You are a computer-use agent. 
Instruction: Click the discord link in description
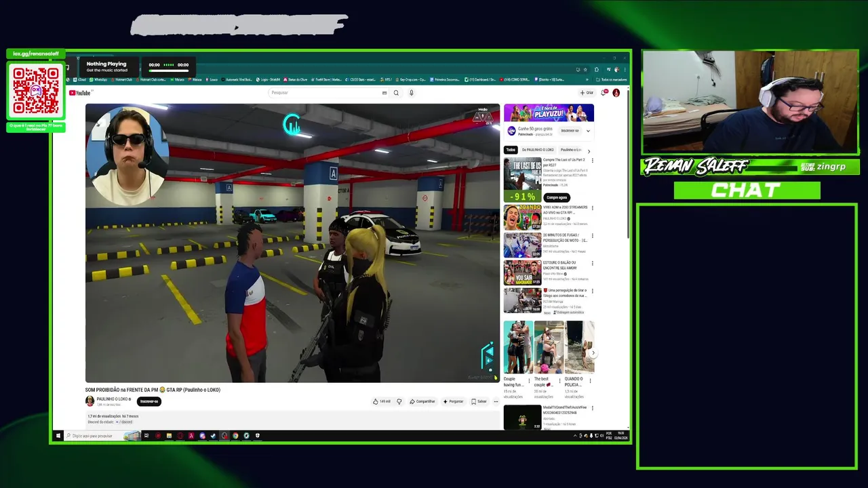click(x=125, y=422)
